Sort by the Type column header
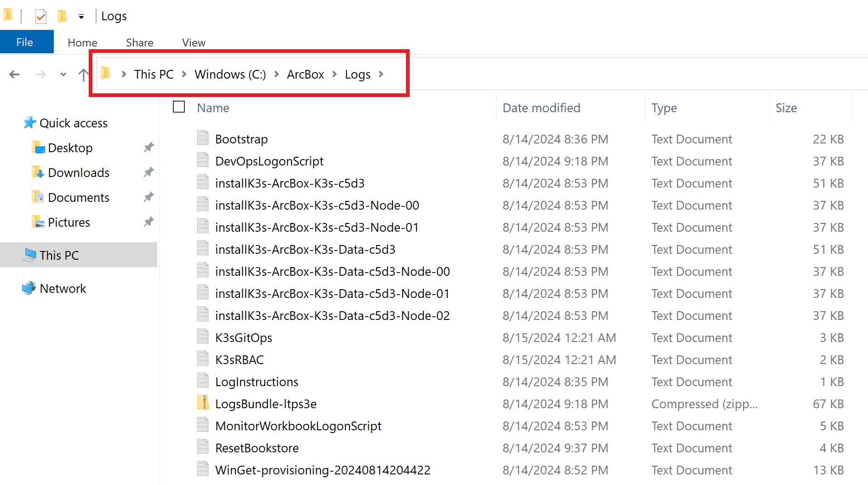The width and height of the screenshot is (868, 485). [664, 108]
